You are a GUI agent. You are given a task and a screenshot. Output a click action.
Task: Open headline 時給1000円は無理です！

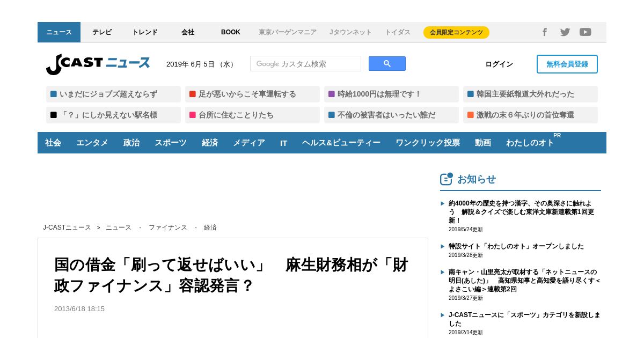tap(391, 94)
